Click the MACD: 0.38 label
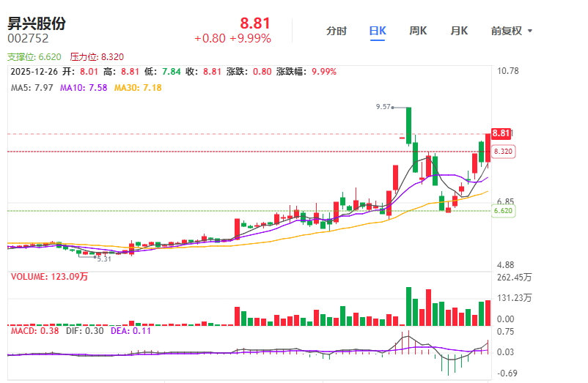Viewport: 588px width, 383px height. [x=35, y=331]
